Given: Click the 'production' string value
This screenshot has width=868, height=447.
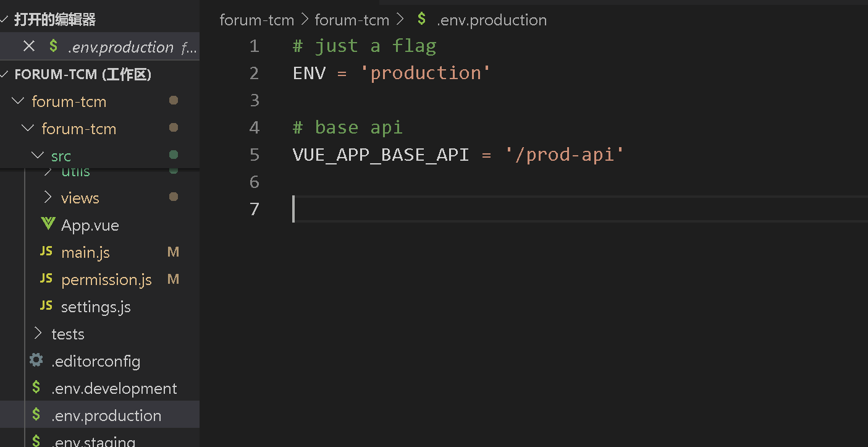Looking at the screenshot, I should [426, 73].
